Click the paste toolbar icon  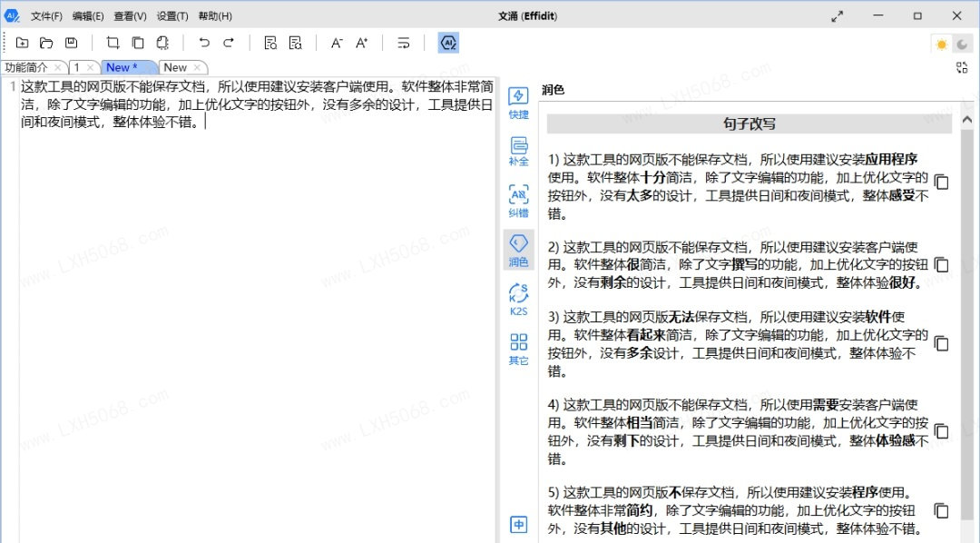click(x=162, y=43)
